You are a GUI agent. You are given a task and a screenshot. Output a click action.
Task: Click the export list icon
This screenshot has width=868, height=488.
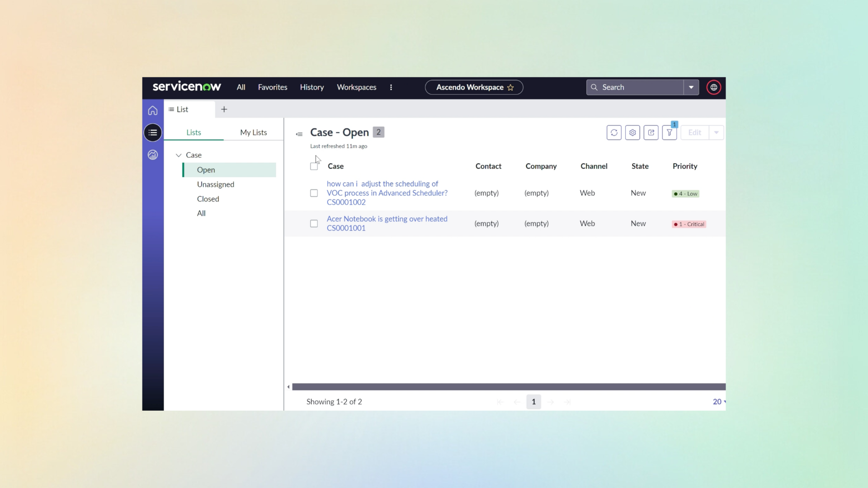[x=651, y=132]
